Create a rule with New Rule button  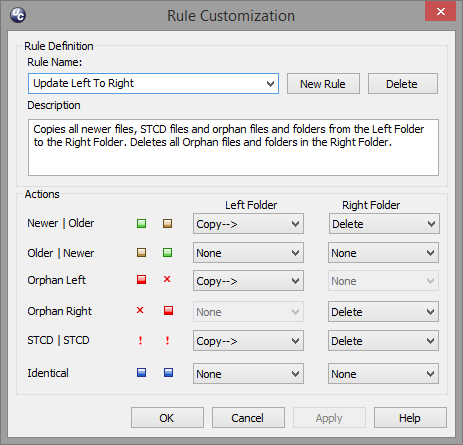tap(323, 84)
